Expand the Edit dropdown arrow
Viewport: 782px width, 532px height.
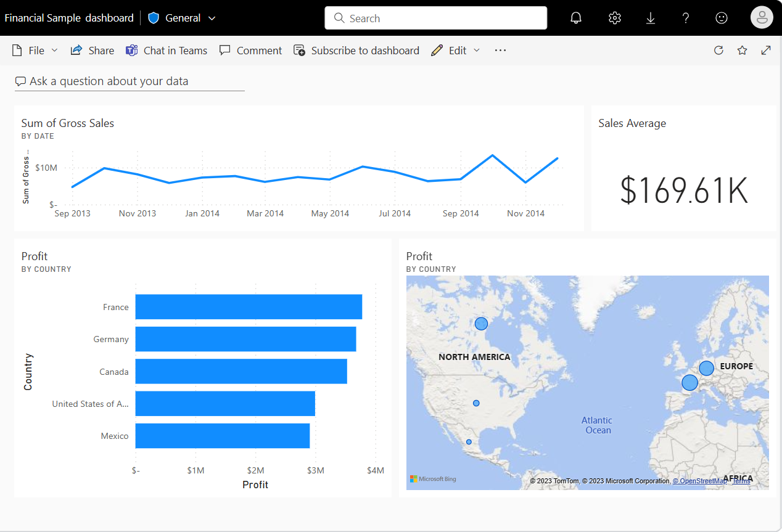click(x=478, y=50)
